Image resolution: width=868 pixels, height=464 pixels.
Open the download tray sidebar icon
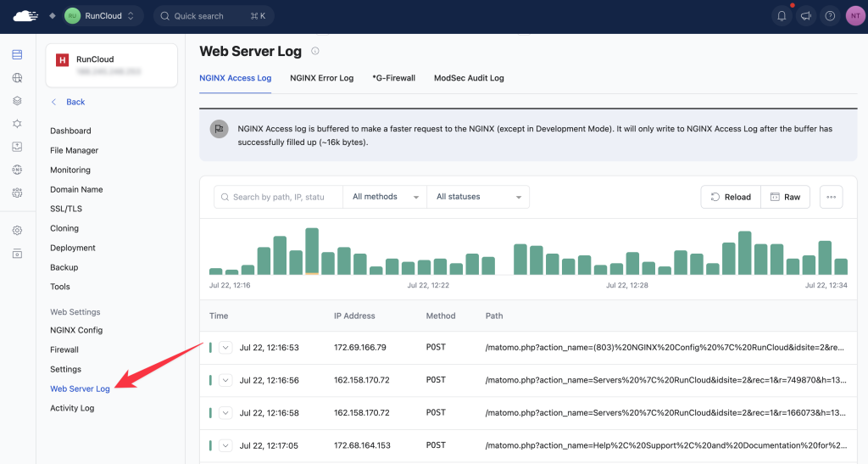pyautogui.click(x=17, y=146)
